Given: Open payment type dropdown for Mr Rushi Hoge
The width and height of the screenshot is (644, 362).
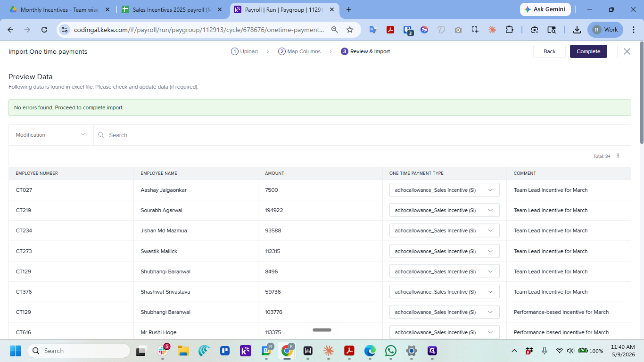Looking at the screenshot, I should point(444,332).
